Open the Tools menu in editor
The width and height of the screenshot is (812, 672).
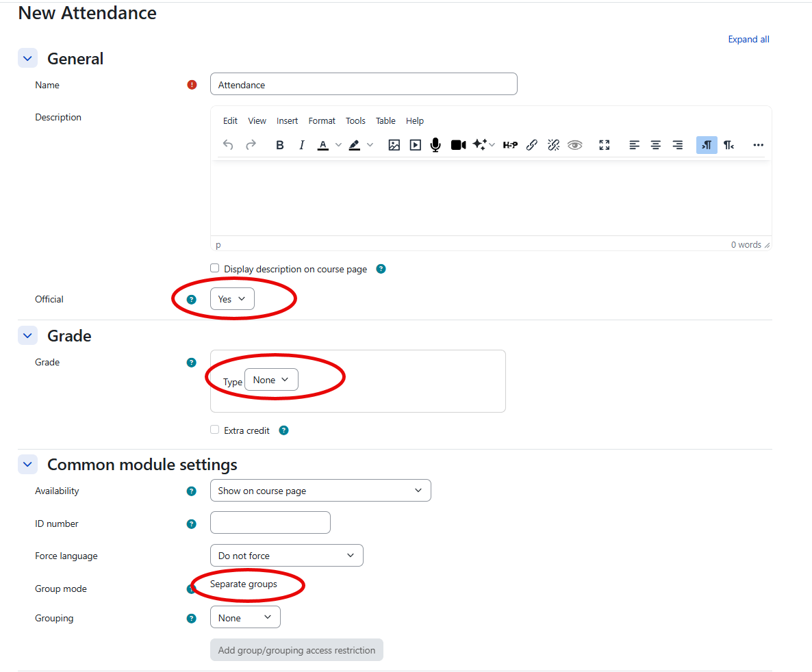click(355, 120)
